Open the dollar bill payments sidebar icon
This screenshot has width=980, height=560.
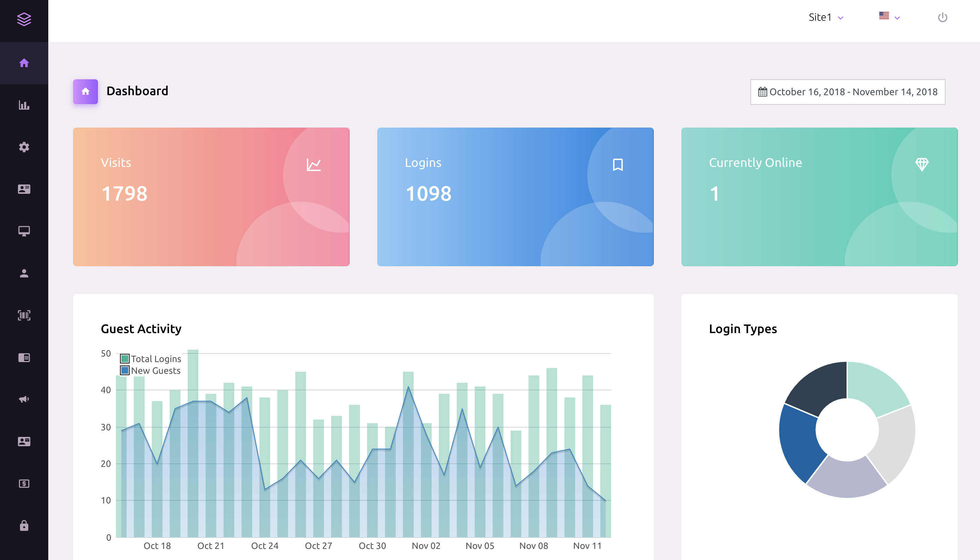coord(24,483)
